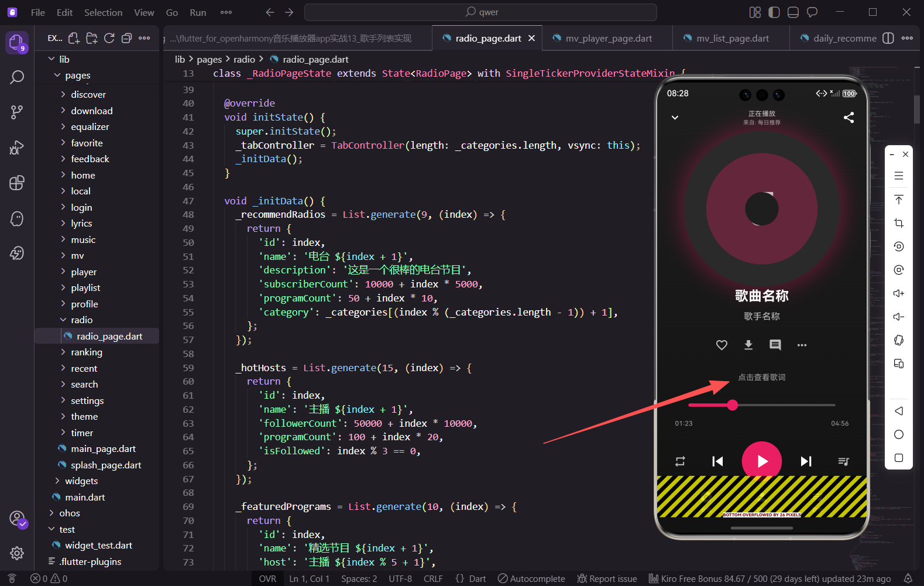Click errors and warnings count in status bar
Viewport: 924px width, 586px height.
49,578
